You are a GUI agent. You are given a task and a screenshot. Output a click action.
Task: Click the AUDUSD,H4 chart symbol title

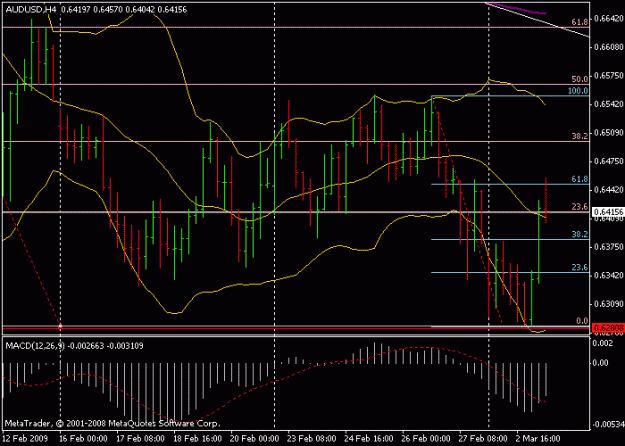coord(31,9)
